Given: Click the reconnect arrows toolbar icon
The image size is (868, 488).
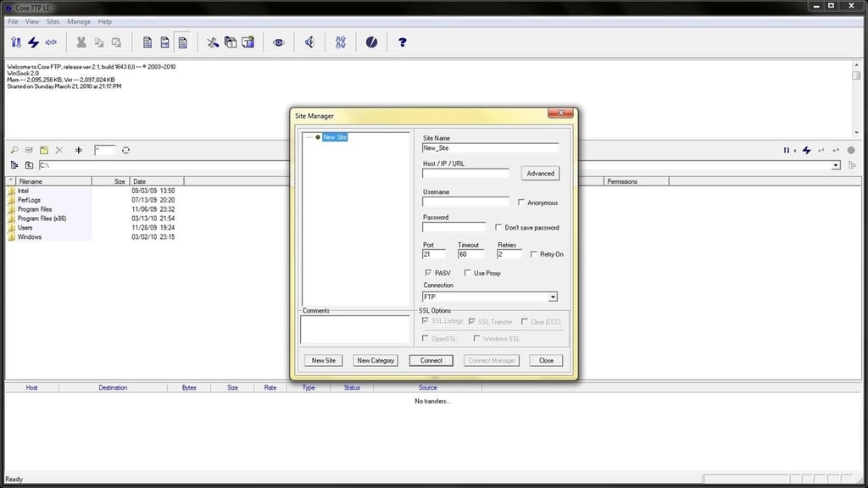Looking at the screenshot, I should (x=51, y=42).
